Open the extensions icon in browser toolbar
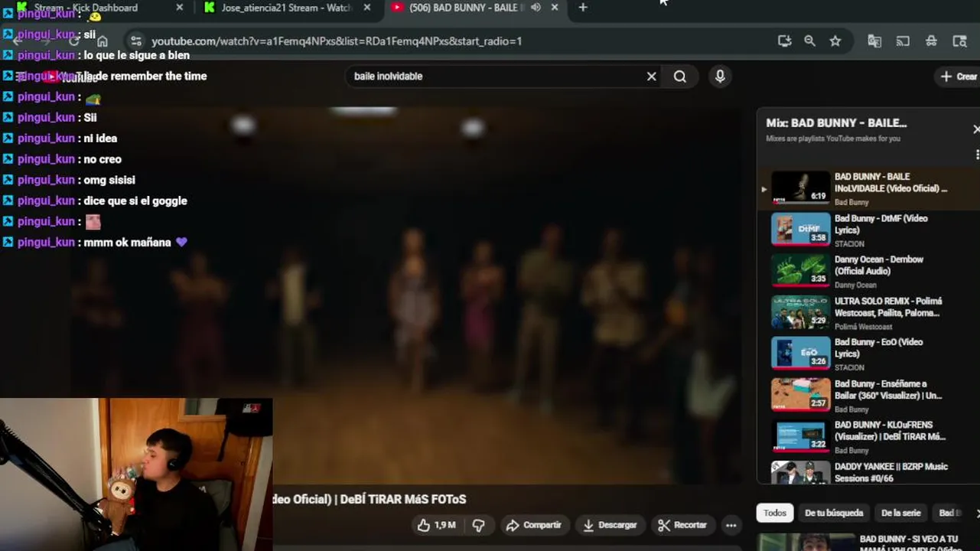Screen dimensions: 980x551 click(931, 41)
